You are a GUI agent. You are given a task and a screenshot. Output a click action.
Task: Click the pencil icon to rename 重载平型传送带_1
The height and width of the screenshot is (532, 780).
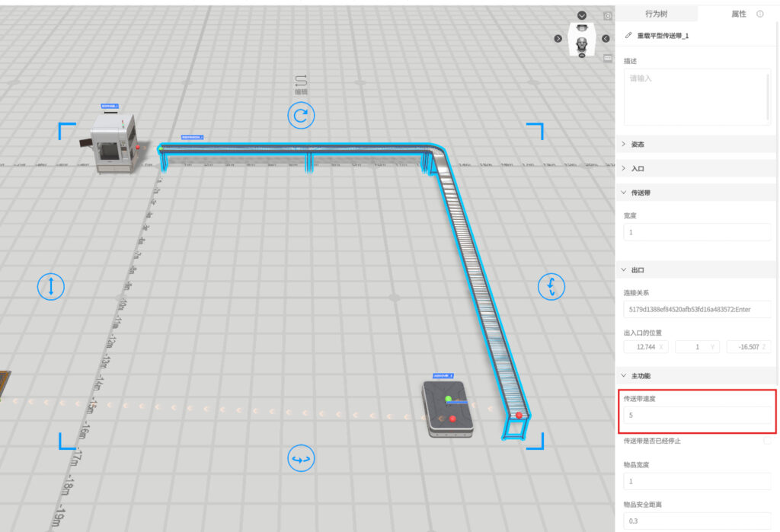point(628,35)
